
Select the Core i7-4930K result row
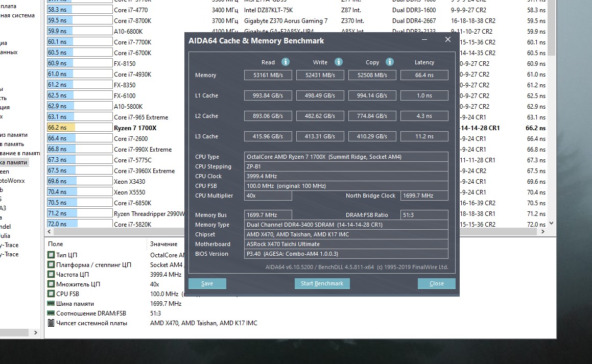132,75
